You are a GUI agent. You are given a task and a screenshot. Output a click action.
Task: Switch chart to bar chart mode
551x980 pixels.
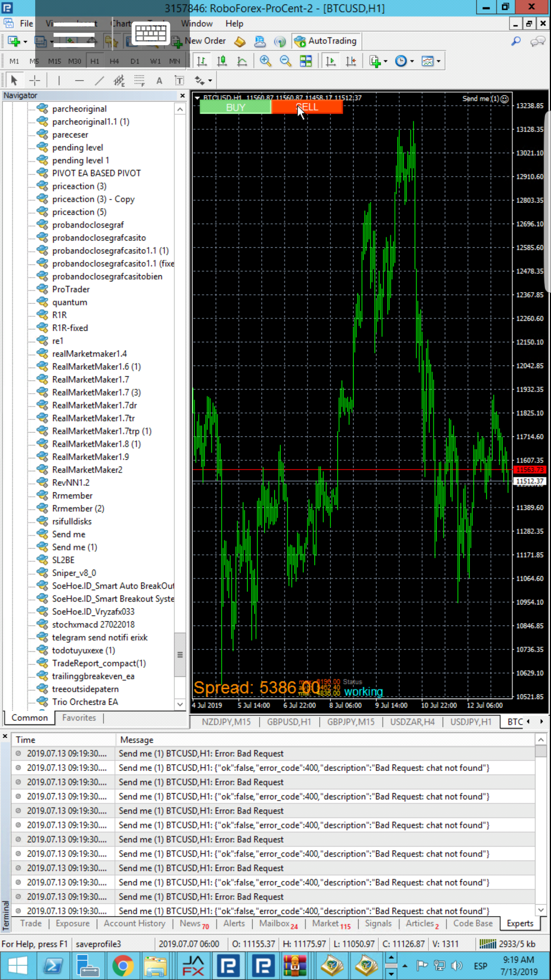[x=202, y=61]
